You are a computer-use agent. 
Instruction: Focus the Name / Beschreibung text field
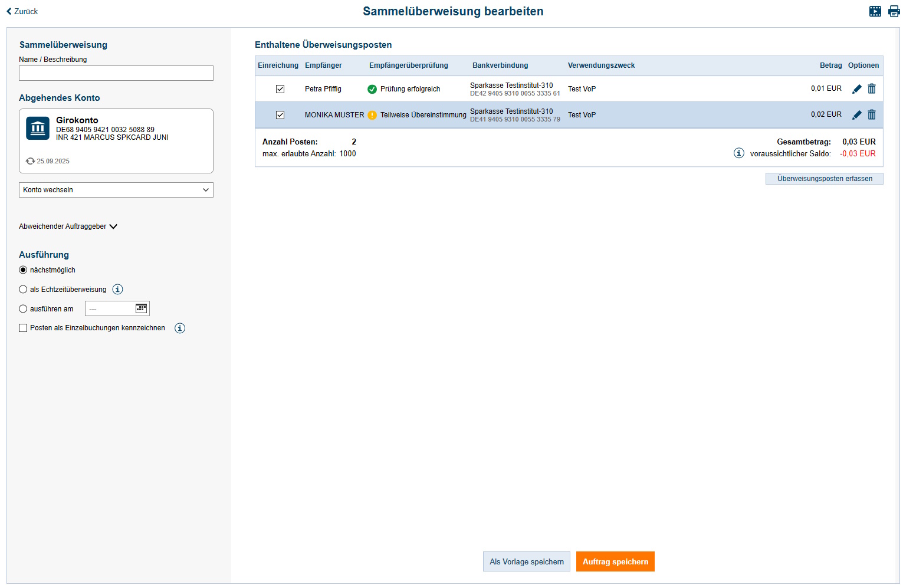click(x=116, y=73)
